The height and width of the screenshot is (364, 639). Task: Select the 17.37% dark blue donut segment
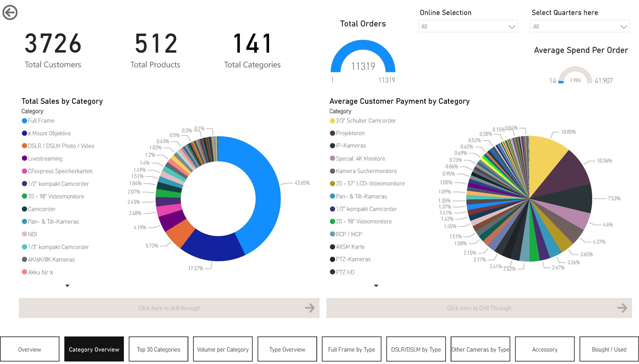coord(213,248)
